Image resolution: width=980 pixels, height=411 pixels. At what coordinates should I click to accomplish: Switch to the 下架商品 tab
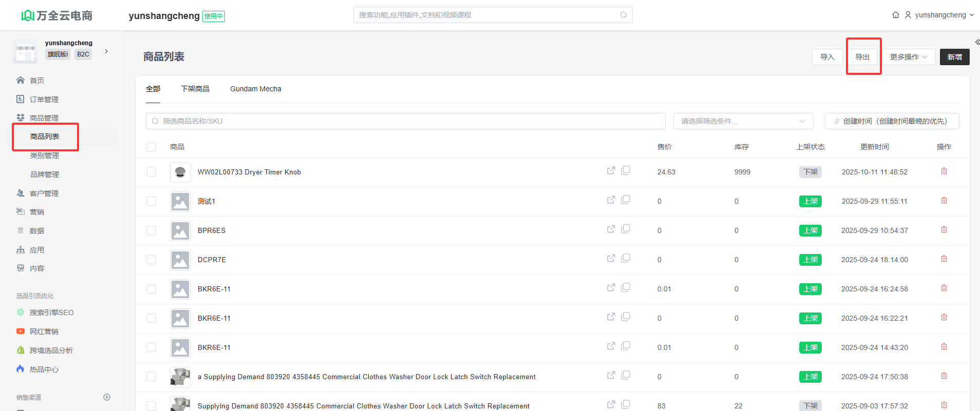click(195, 89)
